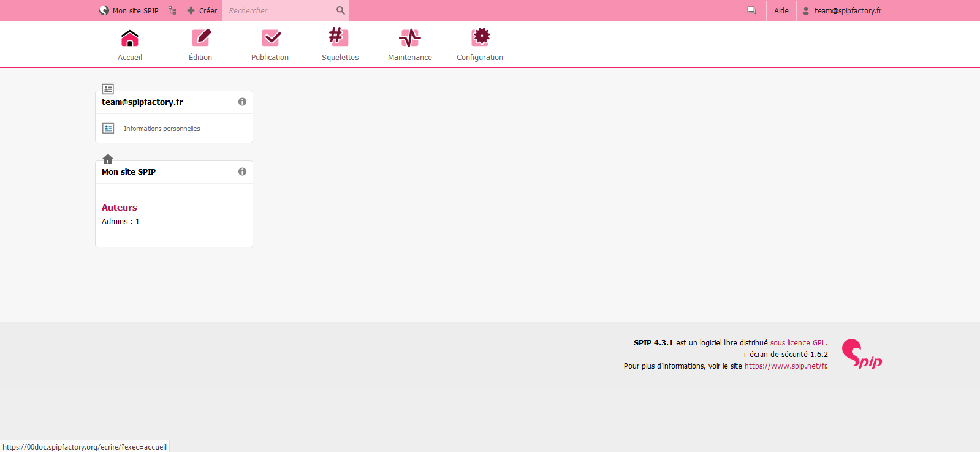The image size is (980, 452).
Task: Open the messages forum icon in top bar
Action: (x=751, y=10)
